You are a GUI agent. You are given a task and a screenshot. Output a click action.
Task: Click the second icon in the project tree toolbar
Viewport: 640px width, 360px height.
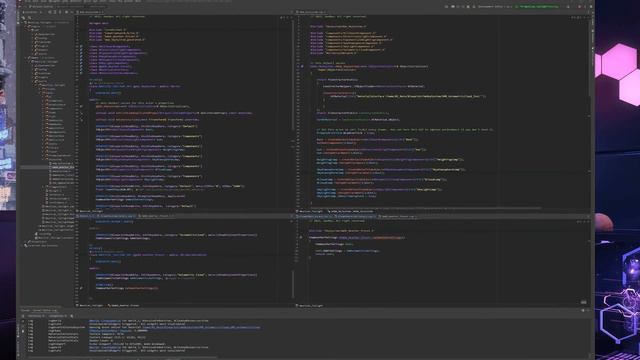(x=29, y=18)
